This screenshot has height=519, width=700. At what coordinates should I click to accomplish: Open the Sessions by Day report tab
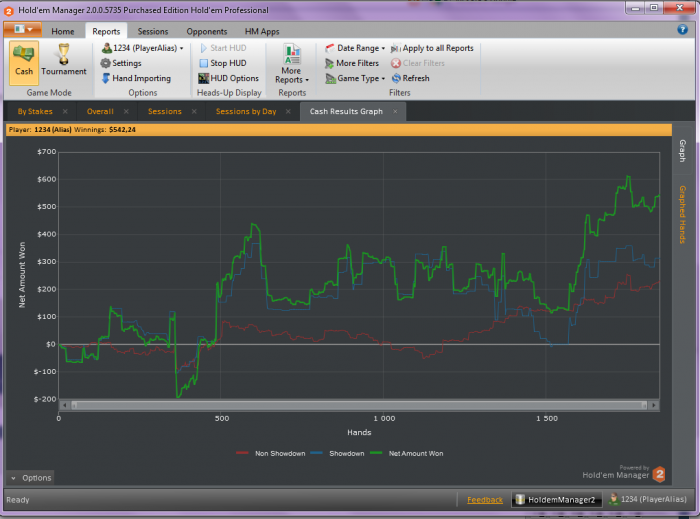(246, 112)
